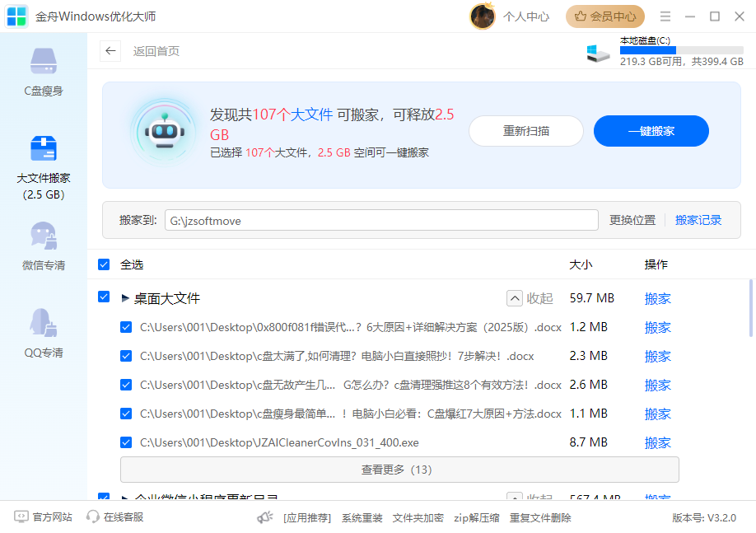Click the local disk C drive icon
This screenshot has height=533, width=756.
pyautogui.click(x=598, y=53)
